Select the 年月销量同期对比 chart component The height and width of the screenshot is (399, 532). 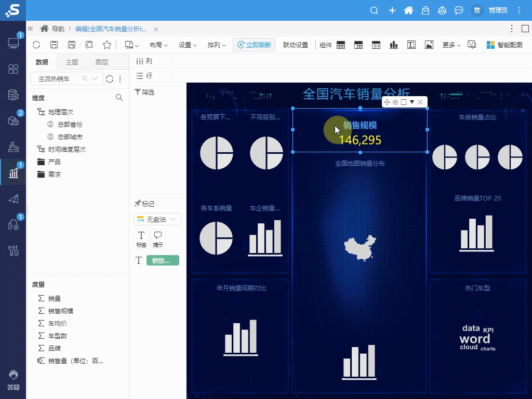(241, 336)
